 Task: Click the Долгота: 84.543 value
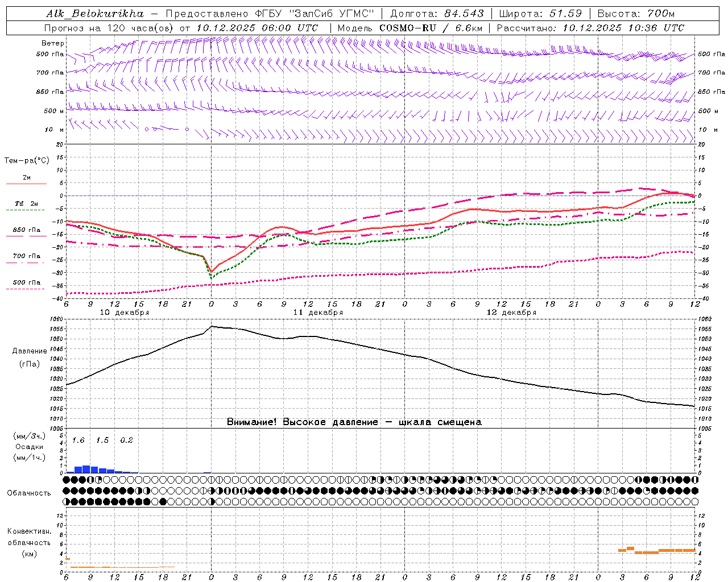[x=437, y=14]
